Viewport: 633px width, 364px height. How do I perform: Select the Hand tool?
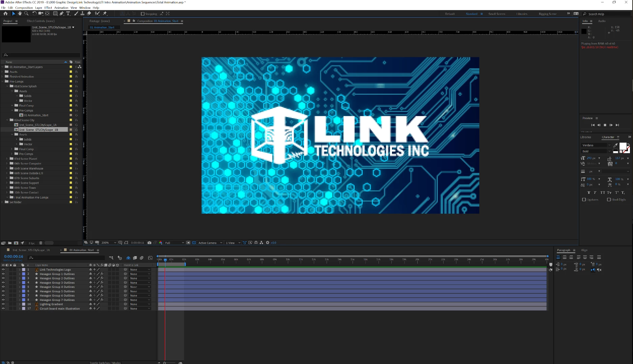click(x=20, y=13)
